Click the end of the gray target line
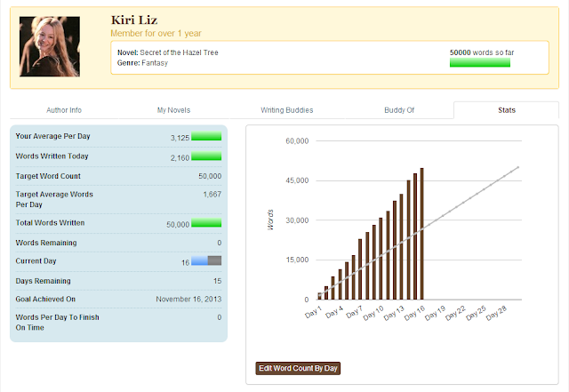This screenshot has width=569, height=392. (518, 167)
